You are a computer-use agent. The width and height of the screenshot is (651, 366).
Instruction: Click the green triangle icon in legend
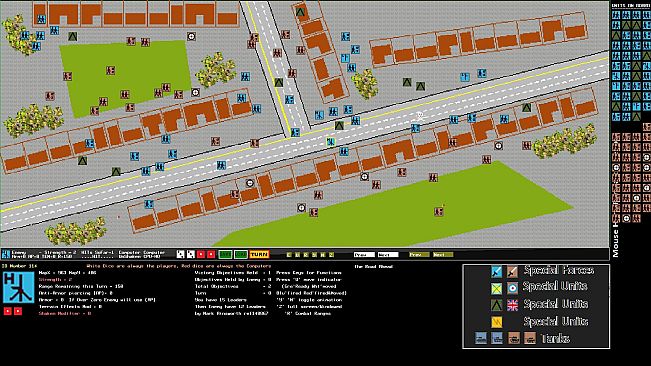[x=497, y=305]
